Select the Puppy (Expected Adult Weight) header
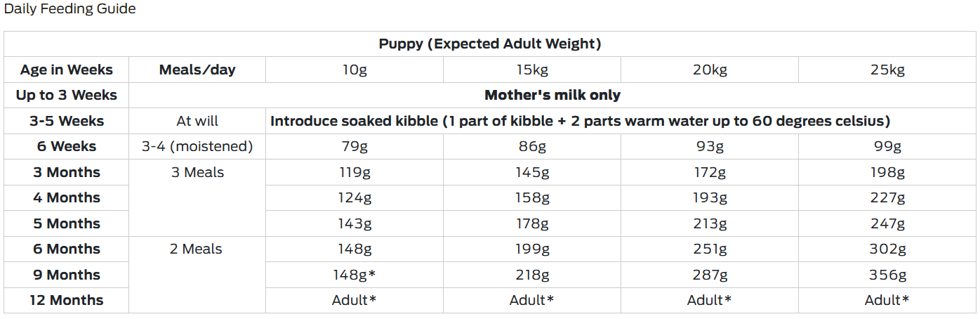Image resolution: width=980 pixels, height=319 pixels. 490,44
